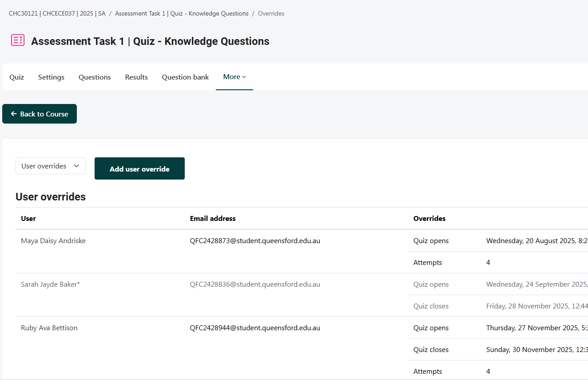588x380 pixels.
Task: Open the User overrides dropdown
Action: pyautogui.click(x=51, y=166)
